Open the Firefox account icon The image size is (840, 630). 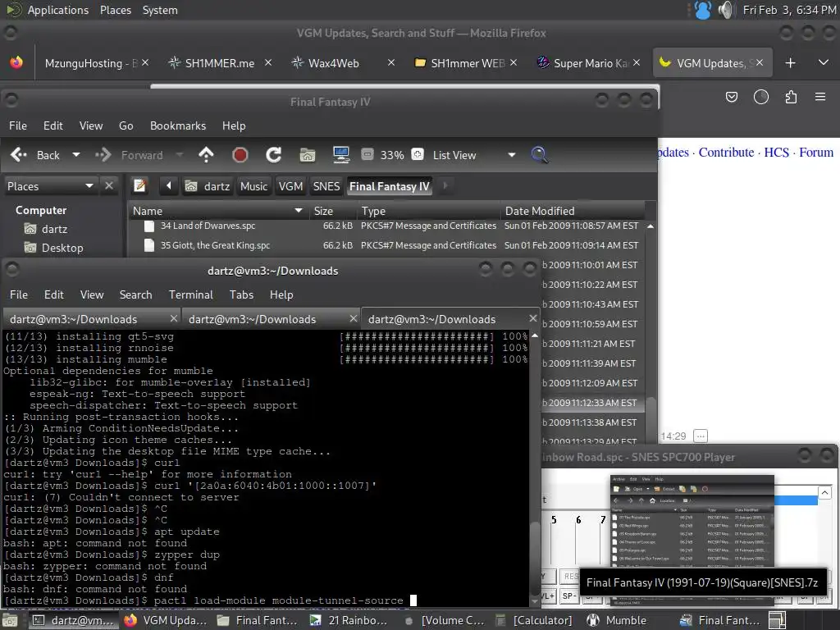coord(760,97)
